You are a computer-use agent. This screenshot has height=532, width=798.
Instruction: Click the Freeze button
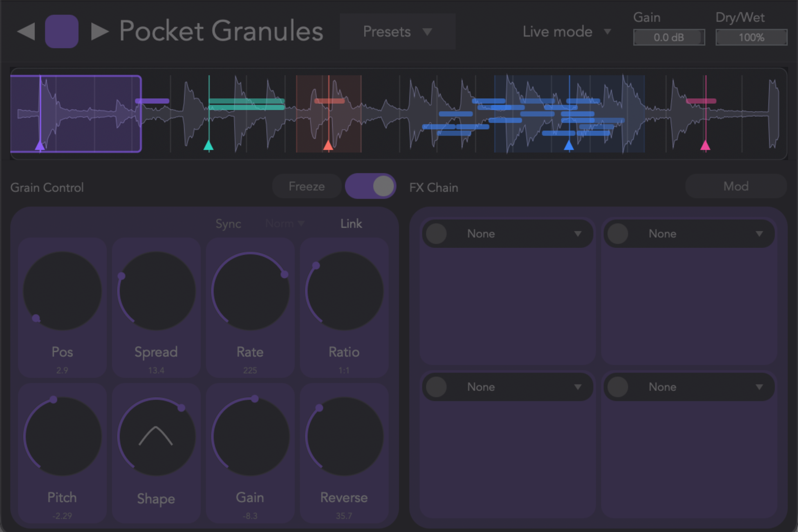point(307,186)
